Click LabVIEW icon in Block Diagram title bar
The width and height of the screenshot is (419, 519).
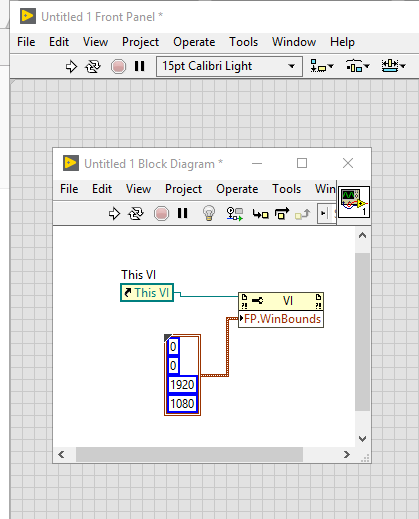click(71, 163)
